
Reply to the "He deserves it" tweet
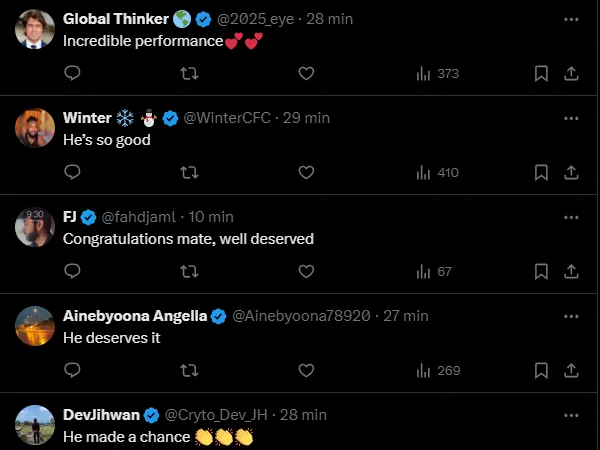(72, 370)
